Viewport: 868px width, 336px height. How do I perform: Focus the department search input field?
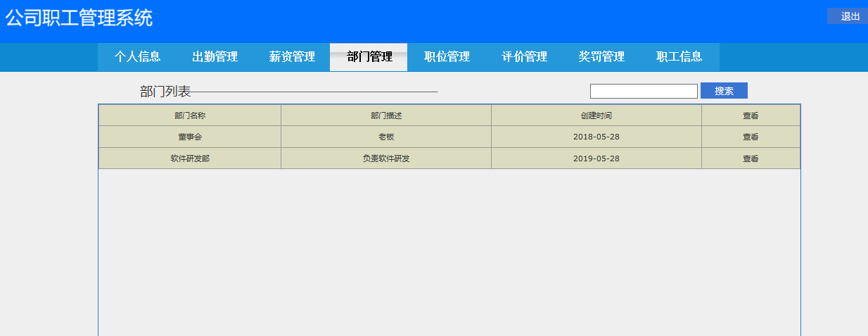(x=644, y=91)
